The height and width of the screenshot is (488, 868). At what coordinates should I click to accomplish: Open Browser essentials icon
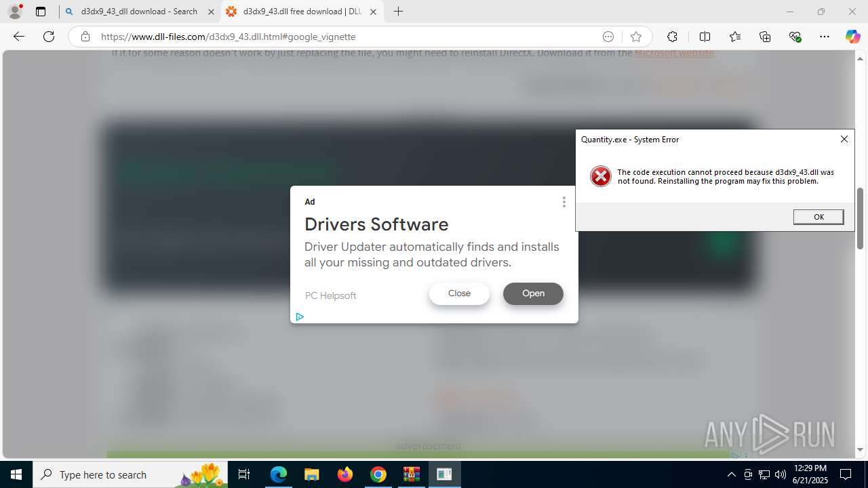(795, 37)
